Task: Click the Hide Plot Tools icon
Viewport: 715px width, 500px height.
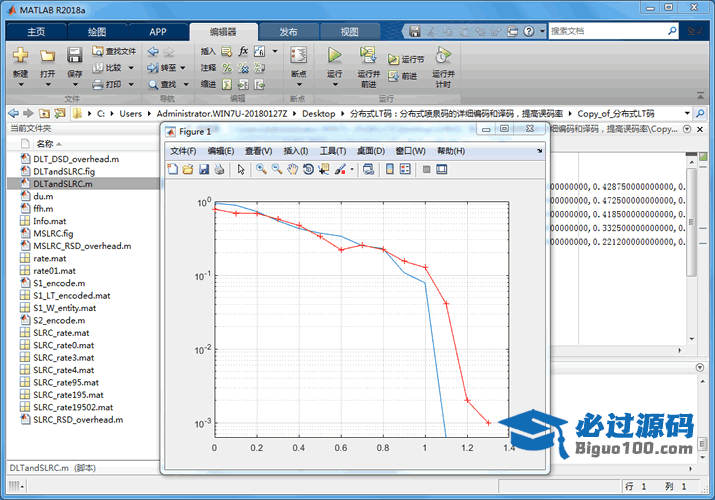Action: point(426,170)
